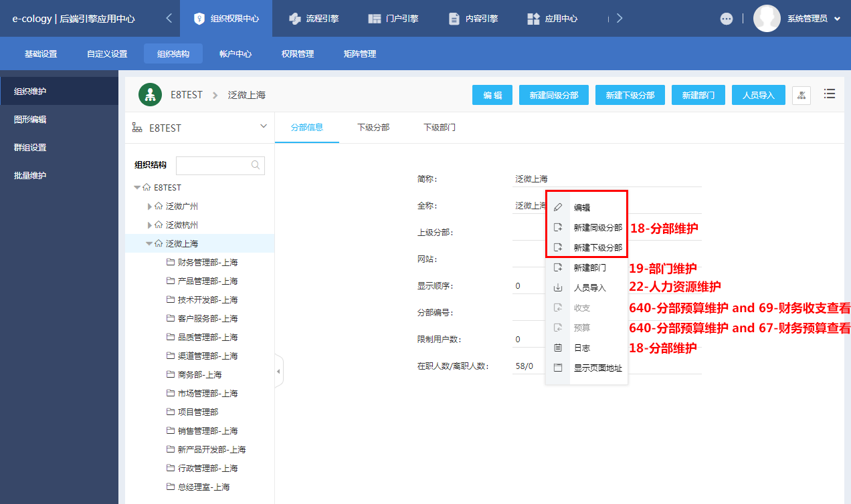Expand the 泛微杭州 tree node
The width and height of the screenshot is (851, 504).
[150, 225]
